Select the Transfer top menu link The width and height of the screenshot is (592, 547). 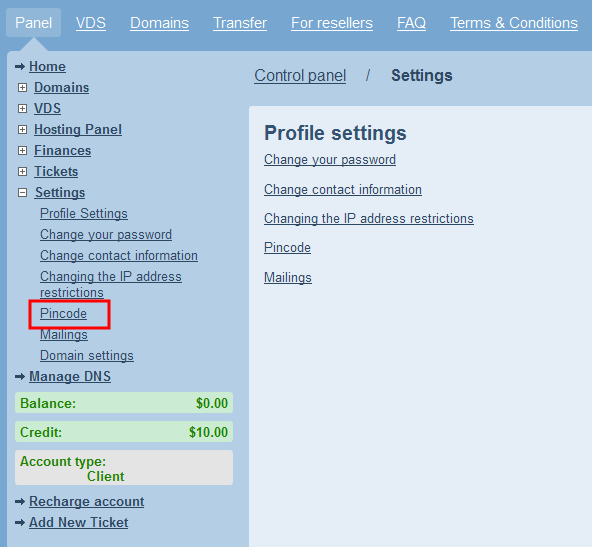pyautogui.click(x=240, y=23)
